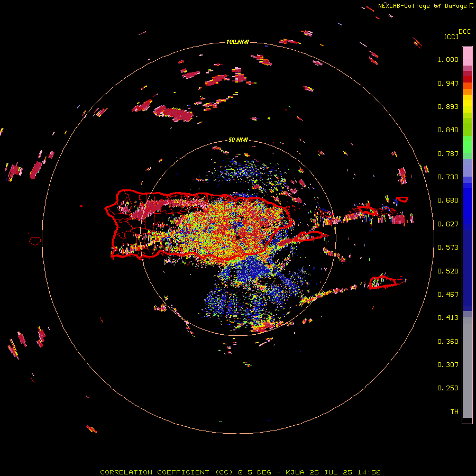Click the 0.627 scale value
Viewport: 476px width, 476px height.
click(x=448, y=224)
